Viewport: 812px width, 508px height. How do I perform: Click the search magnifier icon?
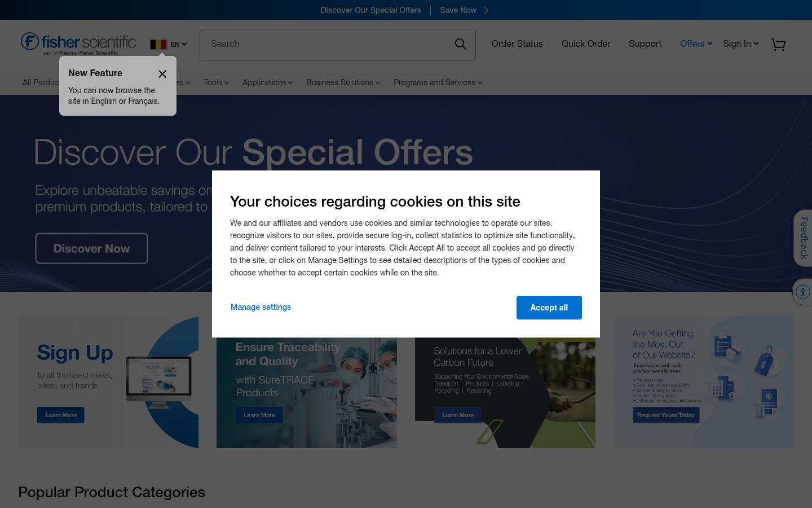click(x=461, y=44)
